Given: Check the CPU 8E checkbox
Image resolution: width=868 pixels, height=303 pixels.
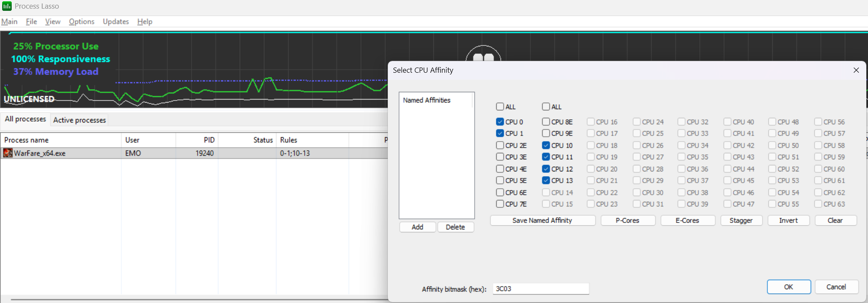Looking at the screenshot, I should [x=546, y=122].
